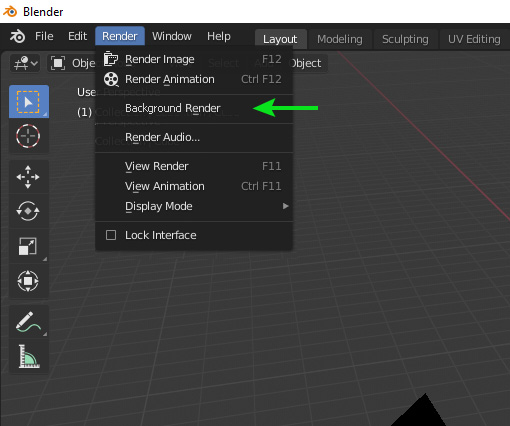510x426 pixels.
Task: Switch to the Sculpting workspace tab
Action: [405, 39]
